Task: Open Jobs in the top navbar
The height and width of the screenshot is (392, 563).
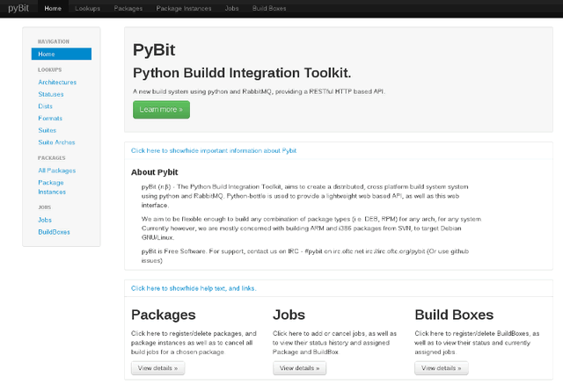Action: [x=231, y=8]
